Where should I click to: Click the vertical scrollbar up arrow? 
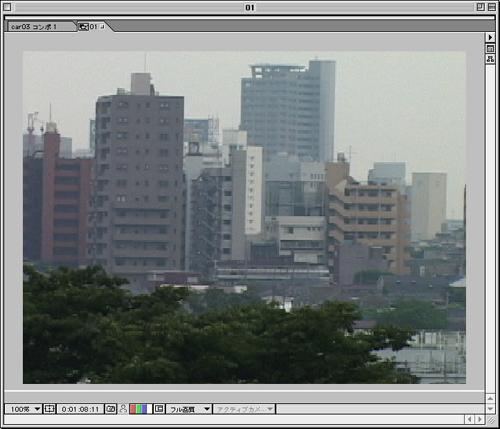pos(490,399)
